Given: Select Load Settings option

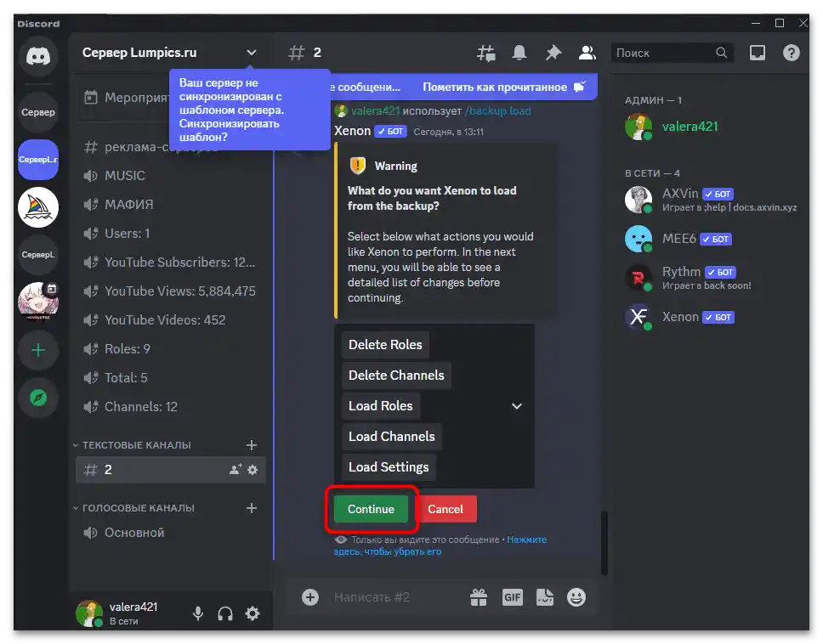Looking at the screenshot, I should [x=389, y=466].
